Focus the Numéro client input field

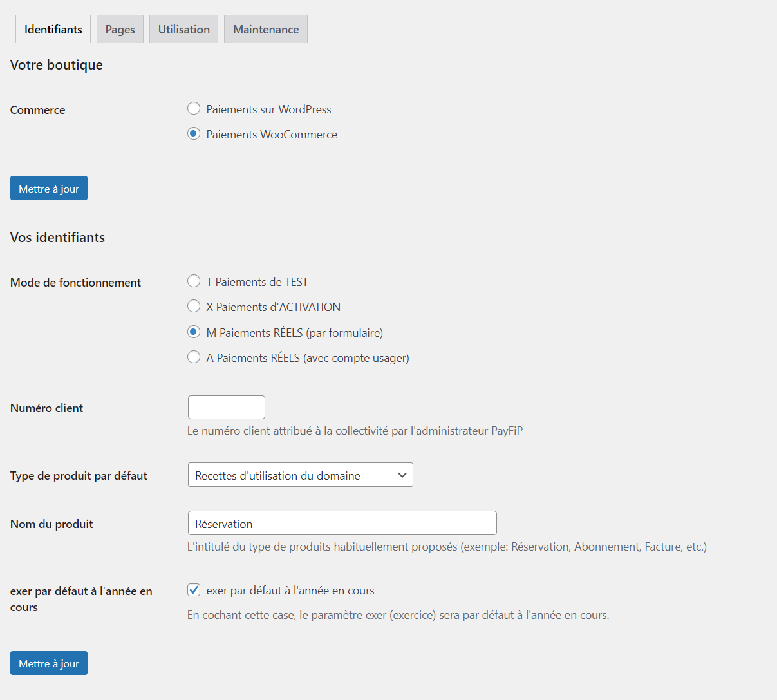(226, 408)
